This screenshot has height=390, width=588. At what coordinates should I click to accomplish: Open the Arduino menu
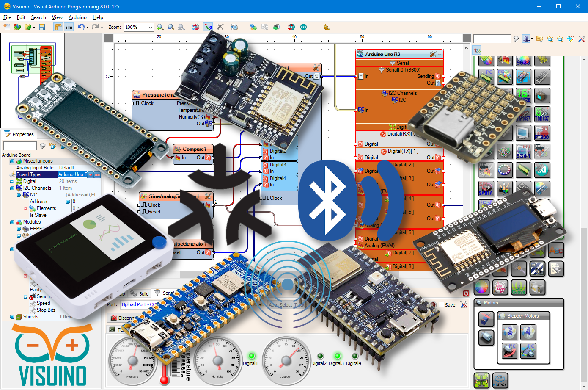click(x=77, y=17)
